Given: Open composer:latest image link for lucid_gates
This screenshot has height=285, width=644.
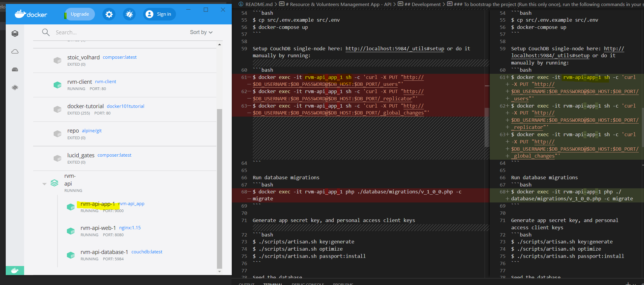Looking at the screenshot, I should [x=114, y=155].
